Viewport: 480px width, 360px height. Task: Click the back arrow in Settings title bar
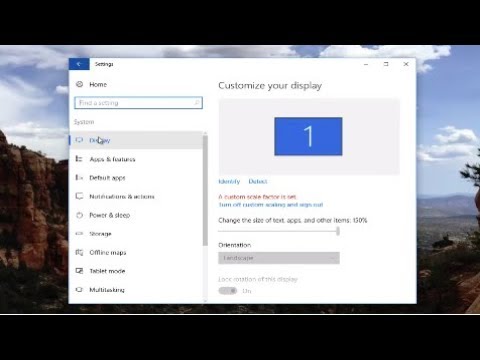79,64
